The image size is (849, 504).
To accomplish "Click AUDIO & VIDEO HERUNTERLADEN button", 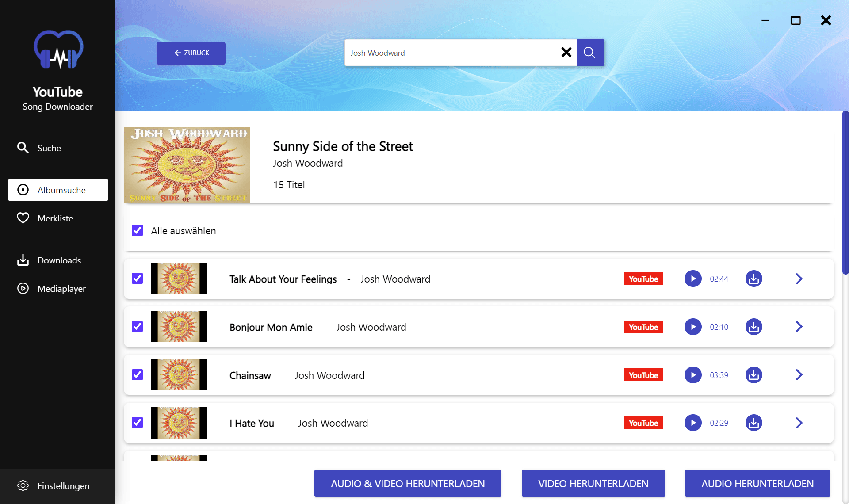I will [408, 484].
